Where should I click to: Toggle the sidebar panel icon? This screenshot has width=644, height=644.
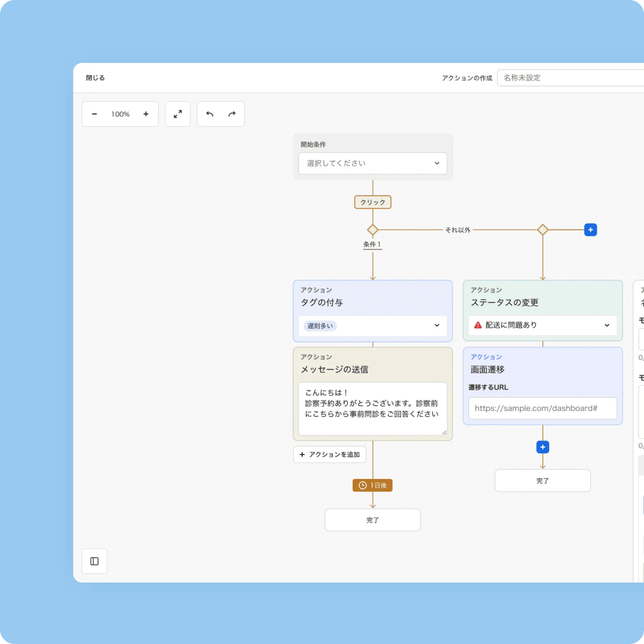pos(94,561)
